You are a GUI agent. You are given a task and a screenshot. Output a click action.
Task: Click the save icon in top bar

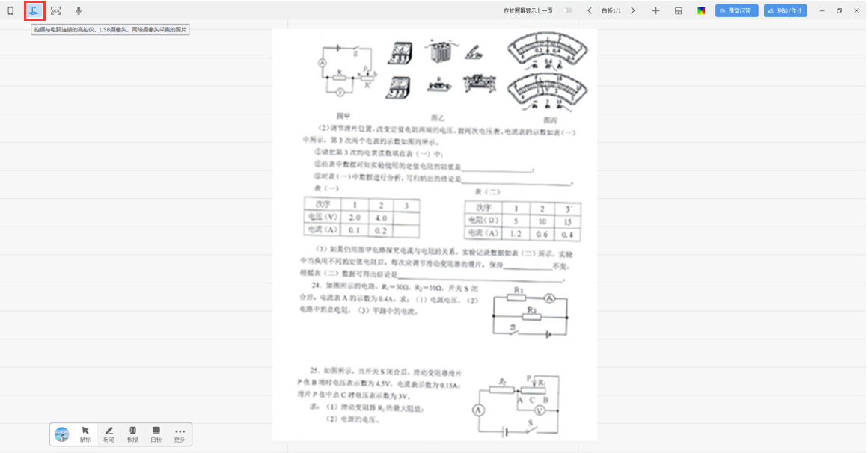tap(679, 11)
